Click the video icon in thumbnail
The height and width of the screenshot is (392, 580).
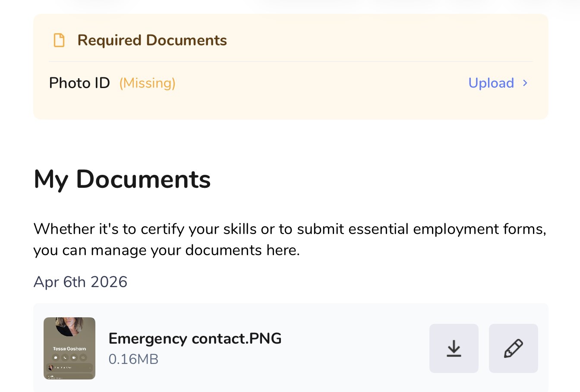pos(74,357)
